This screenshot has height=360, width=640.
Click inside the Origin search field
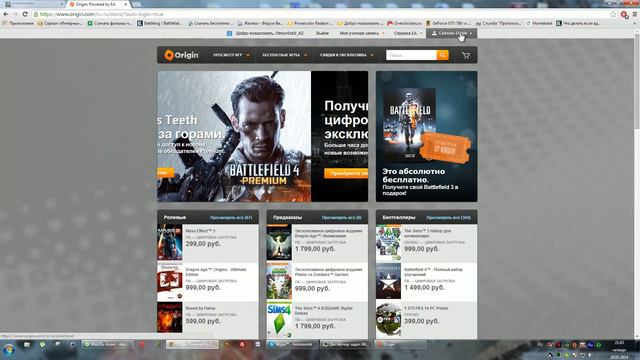(411, 55)
